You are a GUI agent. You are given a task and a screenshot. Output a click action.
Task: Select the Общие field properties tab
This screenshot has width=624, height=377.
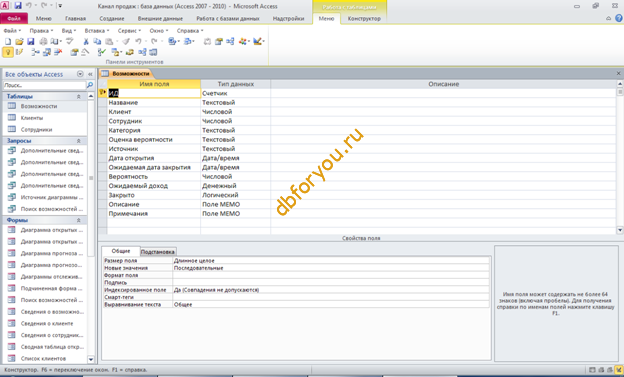121,251
